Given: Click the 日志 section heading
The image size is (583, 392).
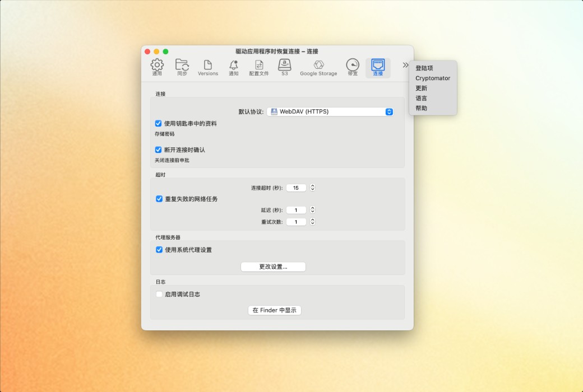Looking at the screenshot, I should coord(160,282).
